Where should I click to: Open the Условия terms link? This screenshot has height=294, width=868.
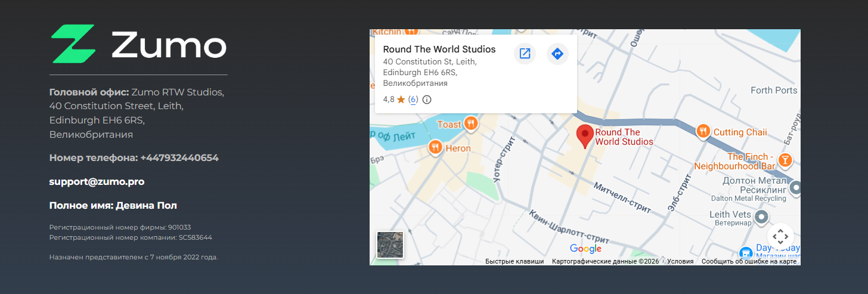tap(680, 262)
